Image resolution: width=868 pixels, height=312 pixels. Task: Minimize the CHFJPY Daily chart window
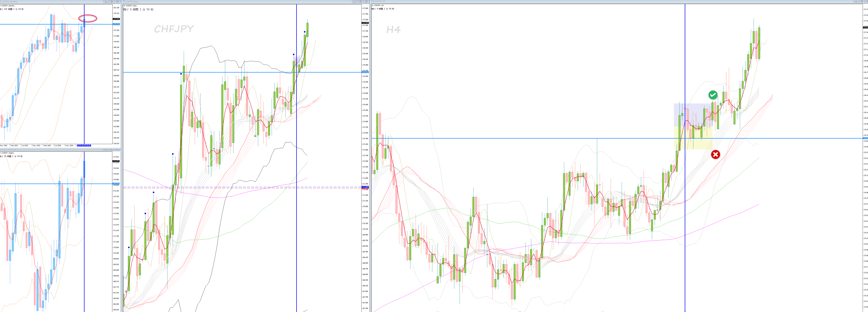point(355,2)
